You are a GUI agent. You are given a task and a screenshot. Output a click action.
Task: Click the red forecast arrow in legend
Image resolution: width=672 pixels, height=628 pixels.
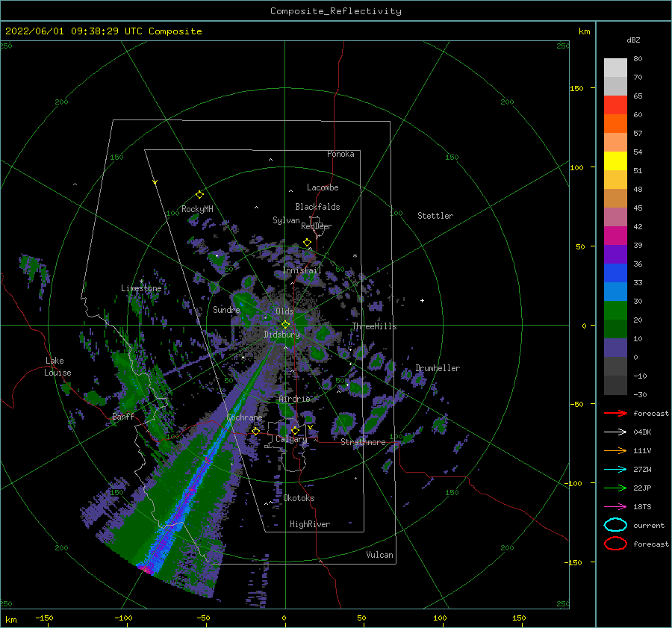click(615, 413)
